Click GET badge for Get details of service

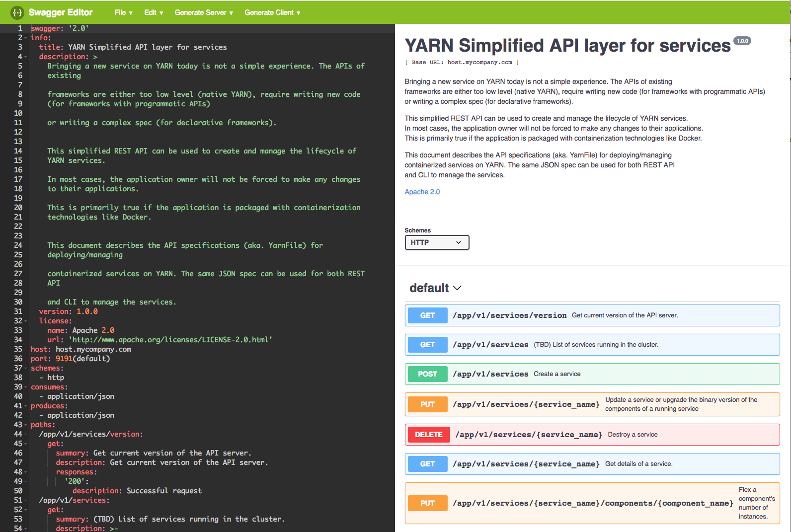click(x=427, y=464)
